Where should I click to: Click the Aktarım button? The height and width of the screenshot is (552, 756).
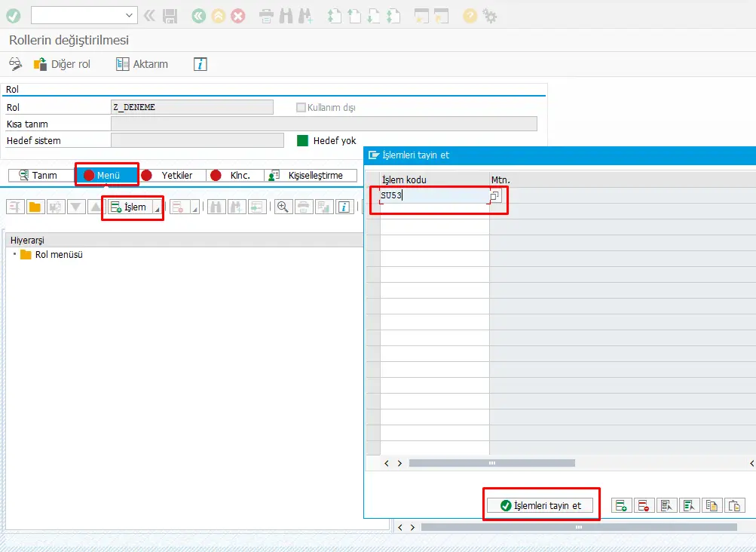(142, 64)
